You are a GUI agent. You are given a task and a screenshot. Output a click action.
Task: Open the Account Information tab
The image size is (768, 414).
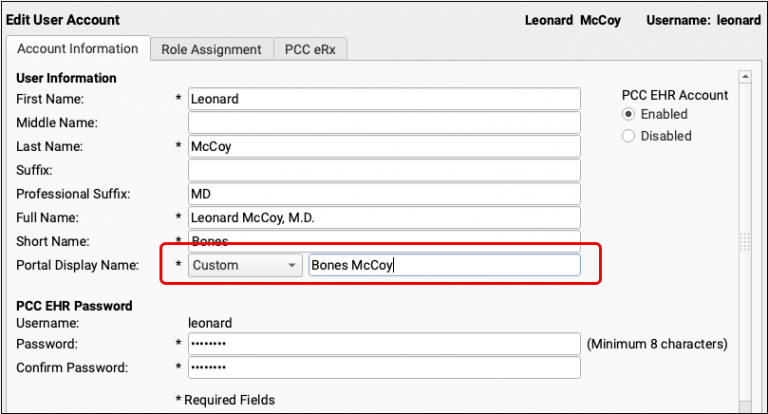coord(78,49)
